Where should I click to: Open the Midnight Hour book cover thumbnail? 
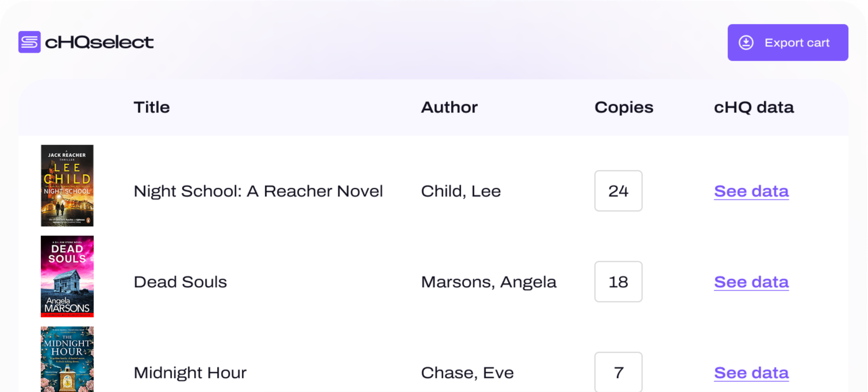coord(67,359)
